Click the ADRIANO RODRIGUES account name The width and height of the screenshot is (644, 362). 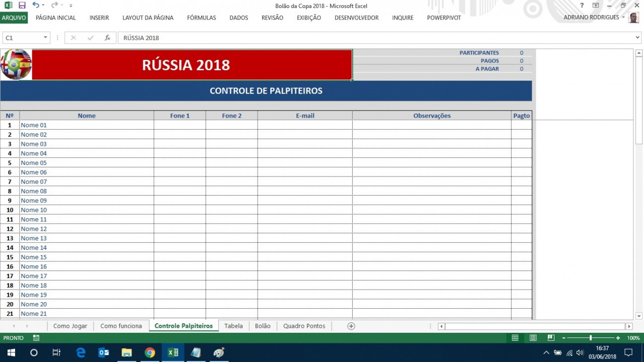point(591,18)
